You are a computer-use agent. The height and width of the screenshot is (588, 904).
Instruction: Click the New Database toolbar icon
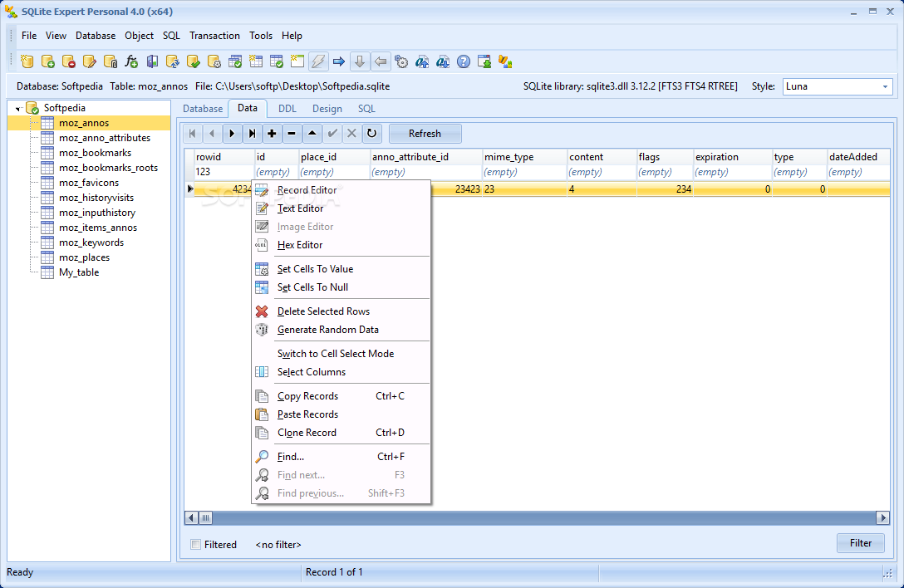pyautogui.click(x=27, y=61)
